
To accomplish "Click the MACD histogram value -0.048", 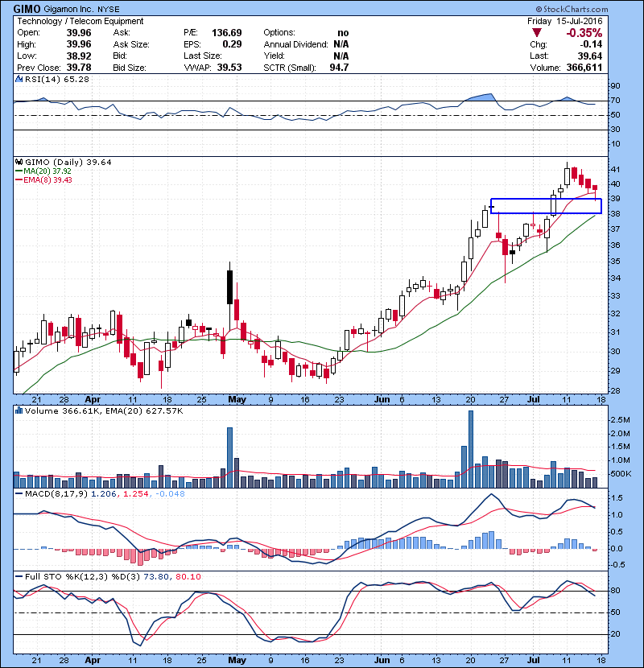I will (170, 494).
